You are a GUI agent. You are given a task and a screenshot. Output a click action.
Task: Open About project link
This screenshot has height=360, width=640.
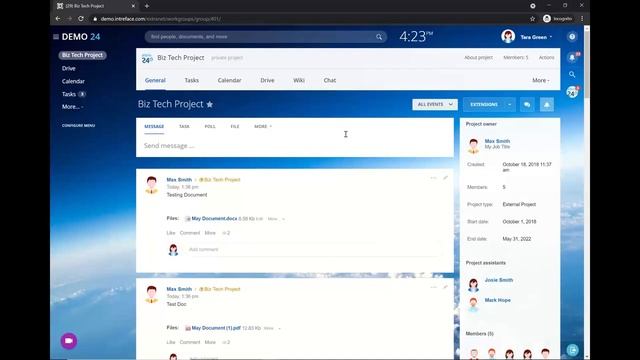[x=478, y=58]
